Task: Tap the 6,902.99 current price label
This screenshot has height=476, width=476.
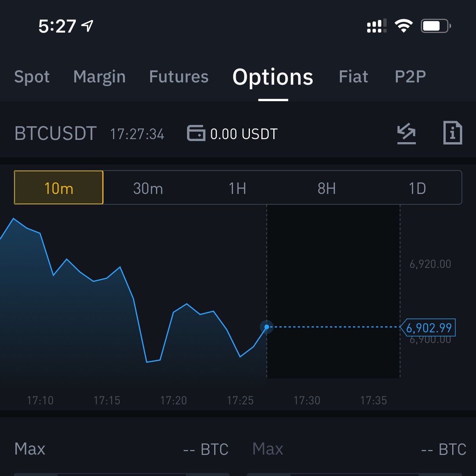Action: [x=428, y=328]
